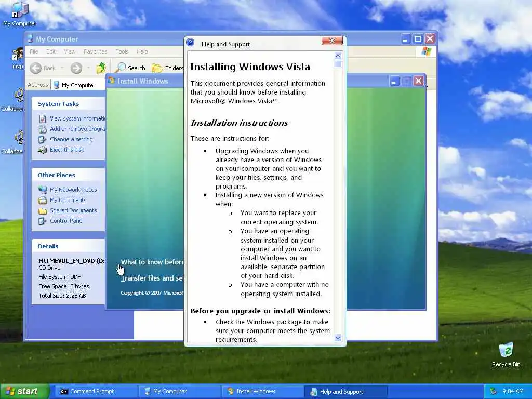Open the Tools menu

[122, 51]
